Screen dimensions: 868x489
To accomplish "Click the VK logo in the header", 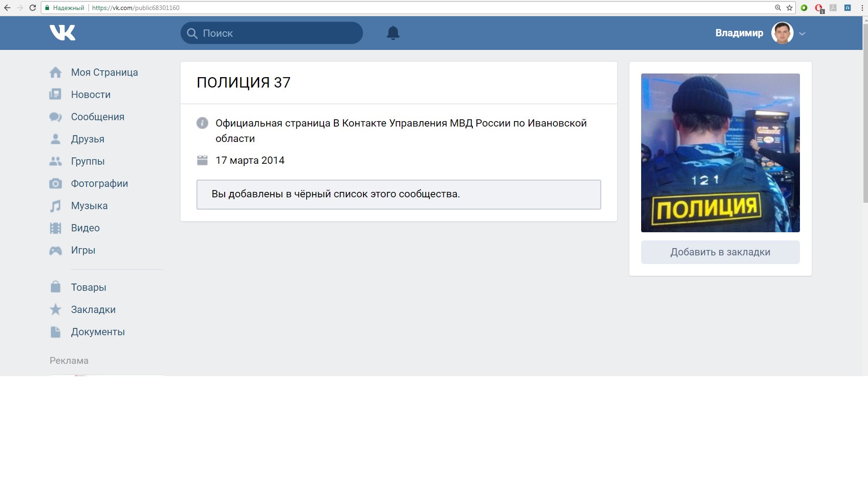I will pos(63,33).
